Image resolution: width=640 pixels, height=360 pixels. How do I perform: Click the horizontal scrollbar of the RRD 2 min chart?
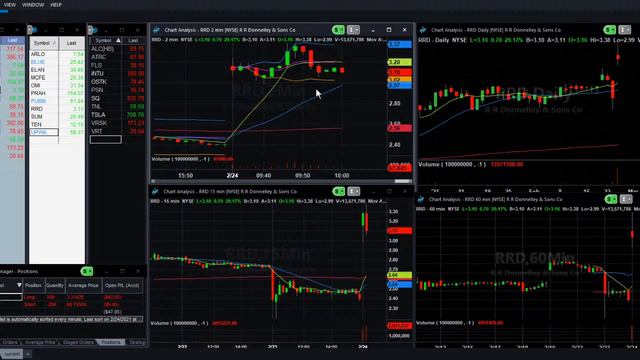click(x=282, y=181)
